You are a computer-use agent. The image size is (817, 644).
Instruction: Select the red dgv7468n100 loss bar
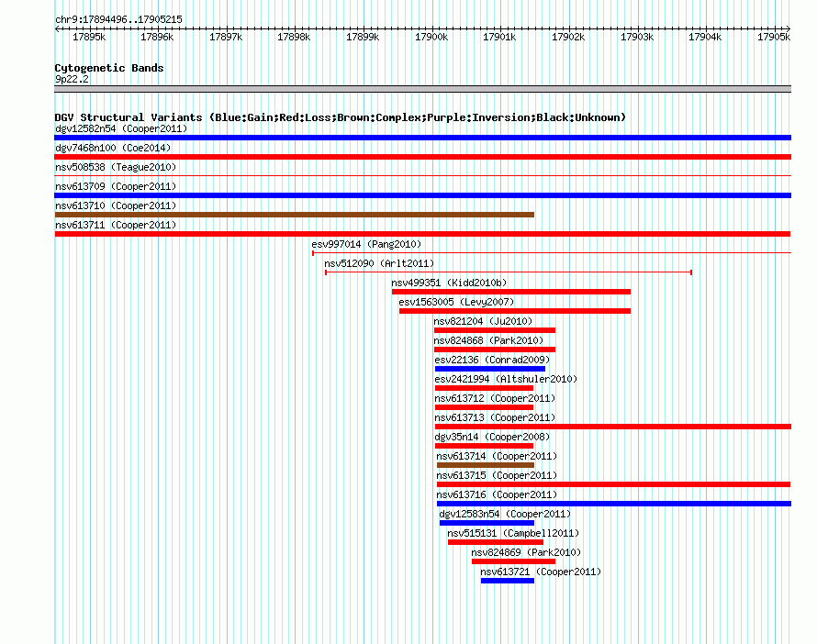pos(422,157)
